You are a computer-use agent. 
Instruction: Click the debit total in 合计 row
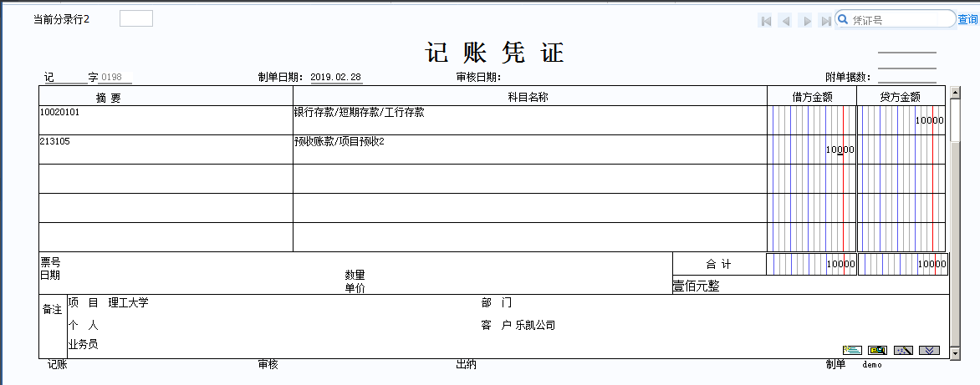point(810,264)
